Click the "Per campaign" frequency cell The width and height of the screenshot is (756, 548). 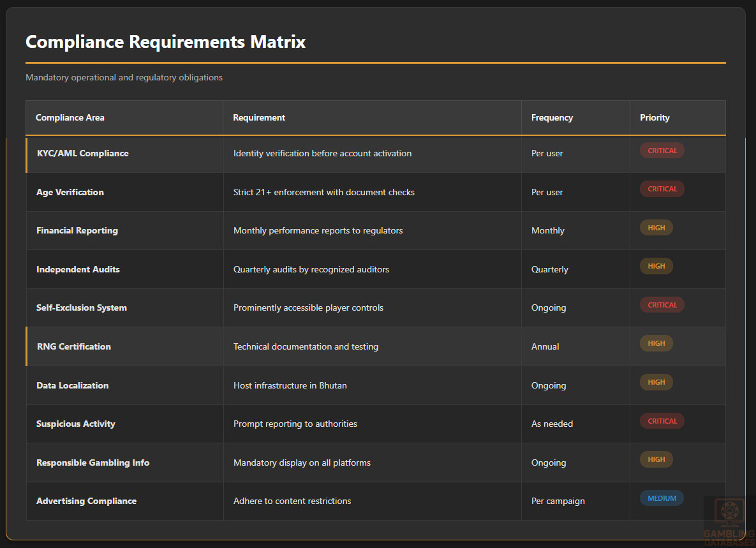(558, 501)
